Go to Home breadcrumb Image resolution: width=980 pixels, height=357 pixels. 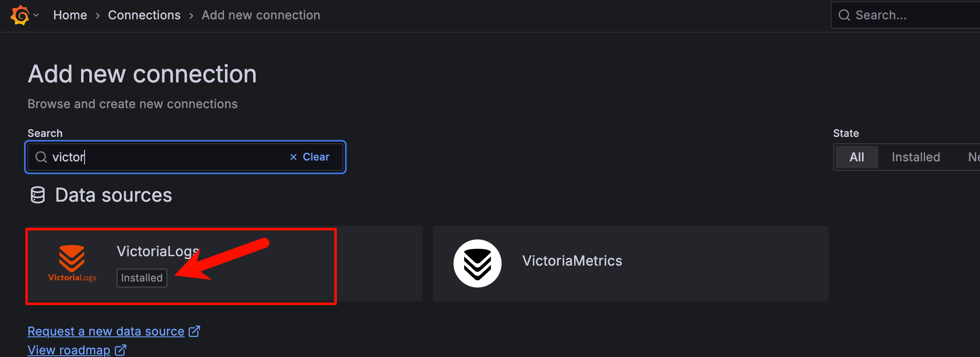tap(70, 15)
